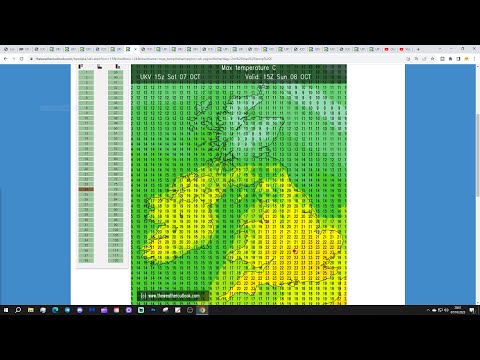Show hidden system tray icons
Viewport: 480px width, 360px height.
[x=428, y=310]
